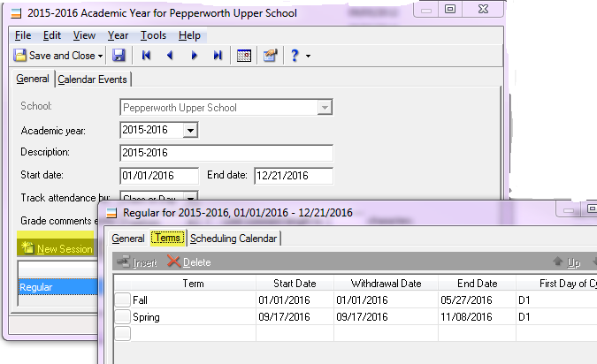
Task: Expand the Academic year dropdown
Action: click(x=190, y=131)
